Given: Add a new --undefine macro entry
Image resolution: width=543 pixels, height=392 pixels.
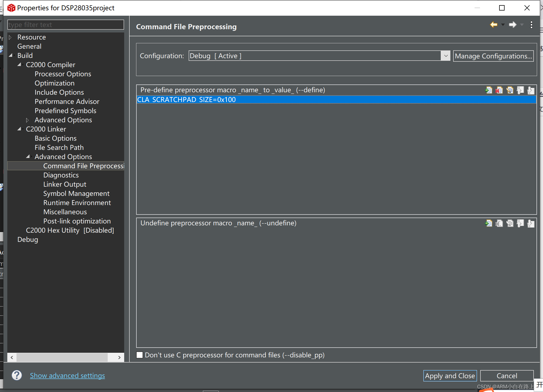Looking at the screenshot, I should click(489, 223).
